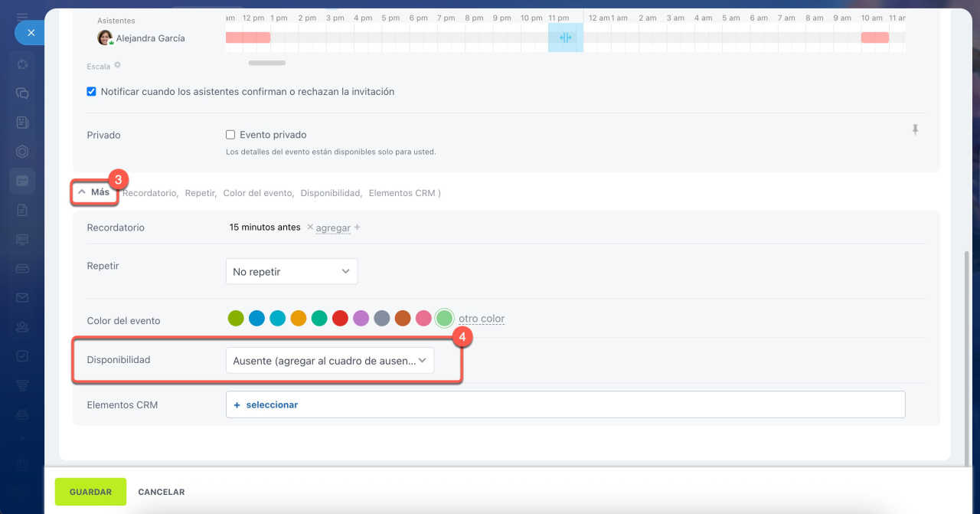Open the tasks checkmark sidebar icon
Image resolution: width=980 pixels, height=514 pixels.
click(23, 355)
